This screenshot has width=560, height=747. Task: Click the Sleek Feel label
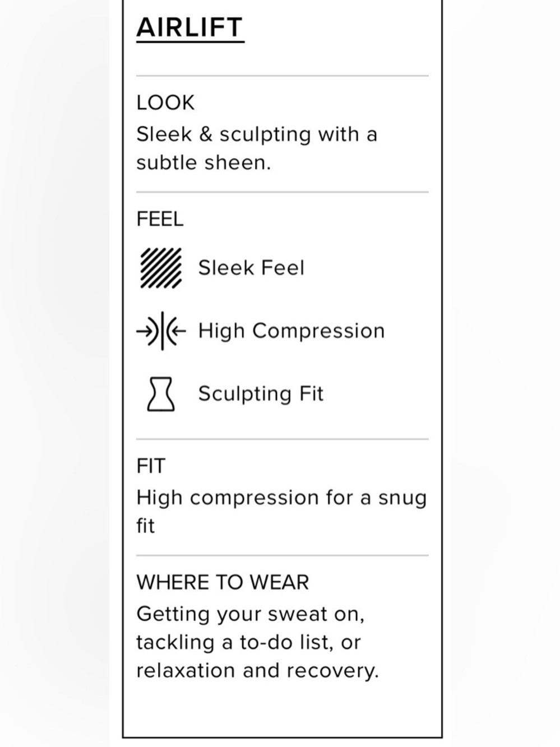coord(251,268)
